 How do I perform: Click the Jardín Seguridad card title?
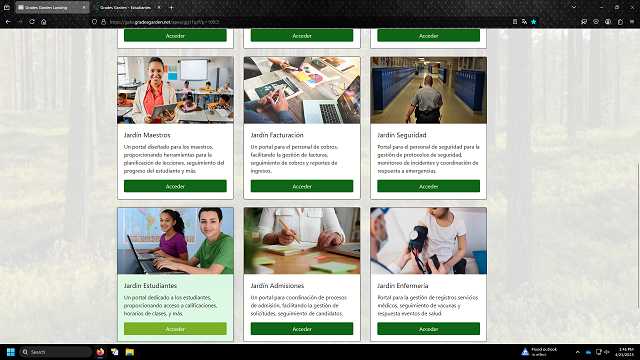[x=402, y=135]
